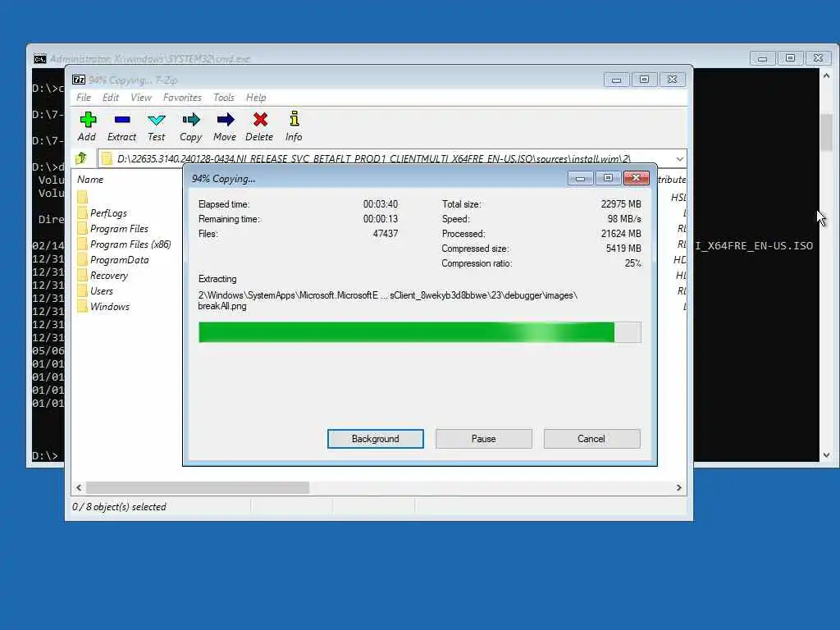The width and height of the screenshot is (840, 630).
Task: Select the PerfLogs folder icon
Action: click(x=82, y=212)
